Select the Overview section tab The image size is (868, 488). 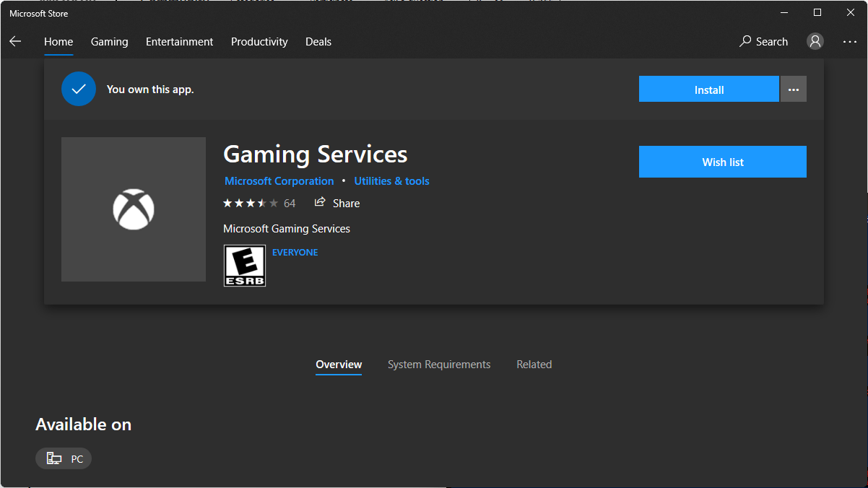point(339,365)
